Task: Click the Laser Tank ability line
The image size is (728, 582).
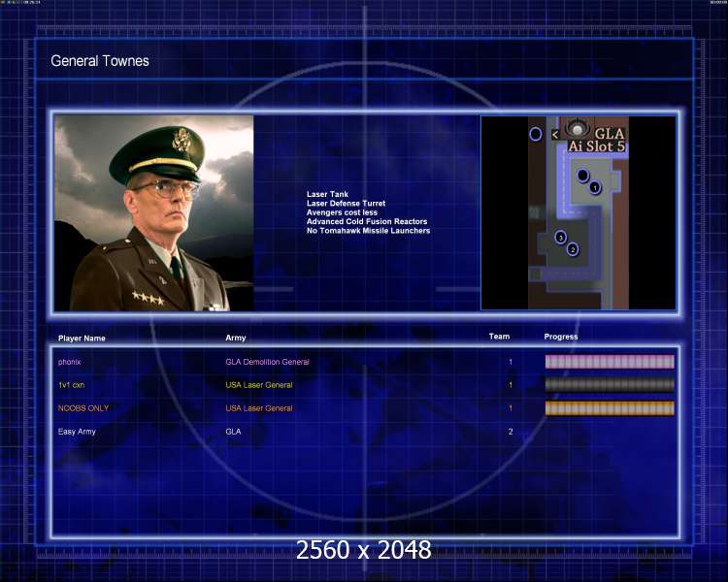Action: [327, 194]
